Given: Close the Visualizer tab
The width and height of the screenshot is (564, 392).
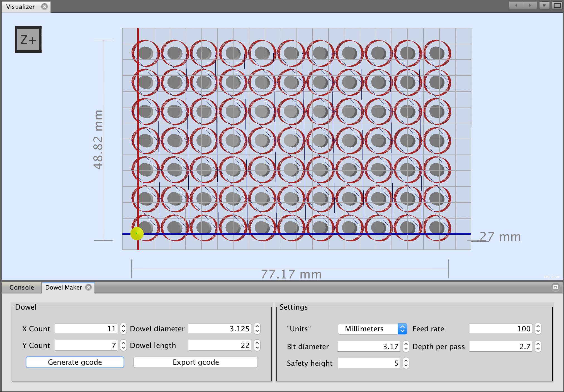Looking at the screenshot, I should (x=44, y=7).
